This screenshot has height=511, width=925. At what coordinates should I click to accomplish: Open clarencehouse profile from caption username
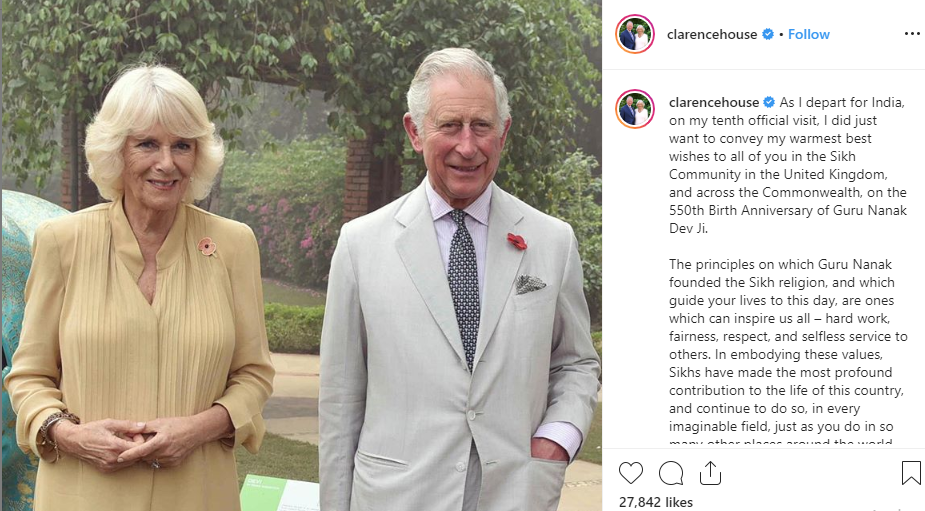714,102
